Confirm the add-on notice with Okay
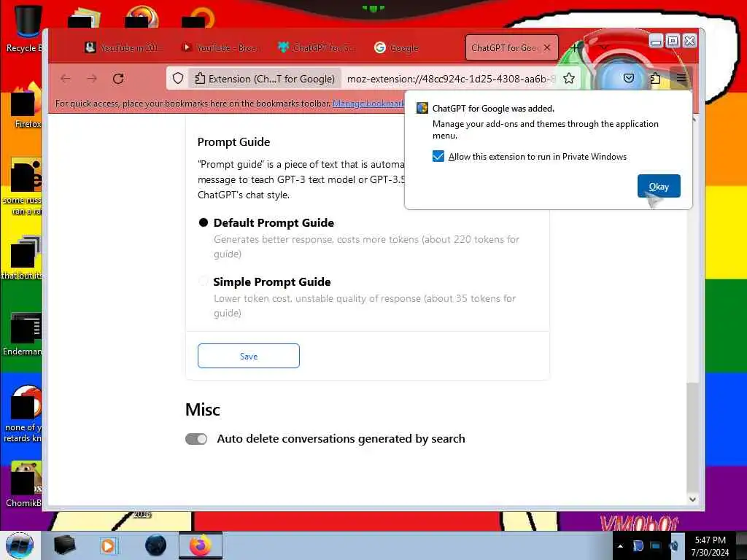747x560 pixels. [659, 186]
